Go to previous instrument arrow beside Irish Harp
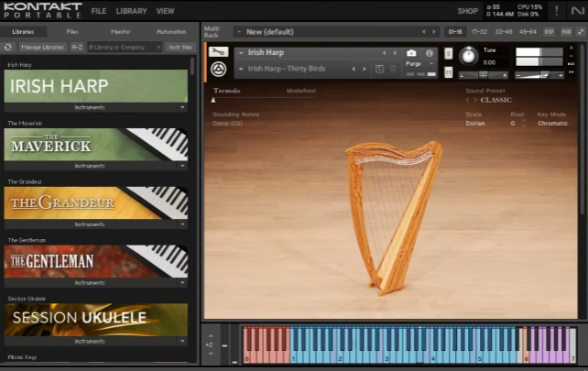588x371 pixels. coord(384,53)
